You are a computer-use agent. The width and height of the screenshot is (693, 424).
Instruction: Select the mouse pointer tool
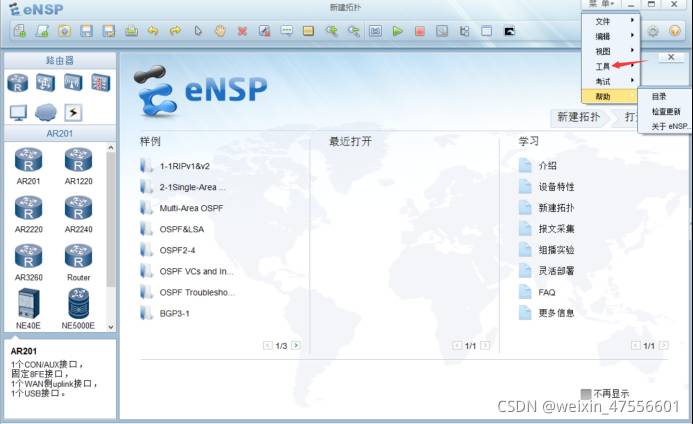(198, 31)
